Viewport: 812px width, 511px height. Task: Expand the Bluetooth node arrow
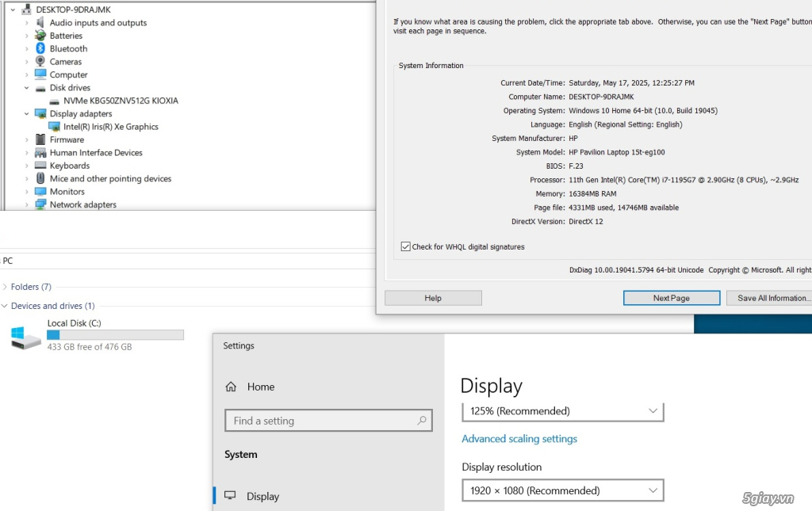(x=26, y=48)
